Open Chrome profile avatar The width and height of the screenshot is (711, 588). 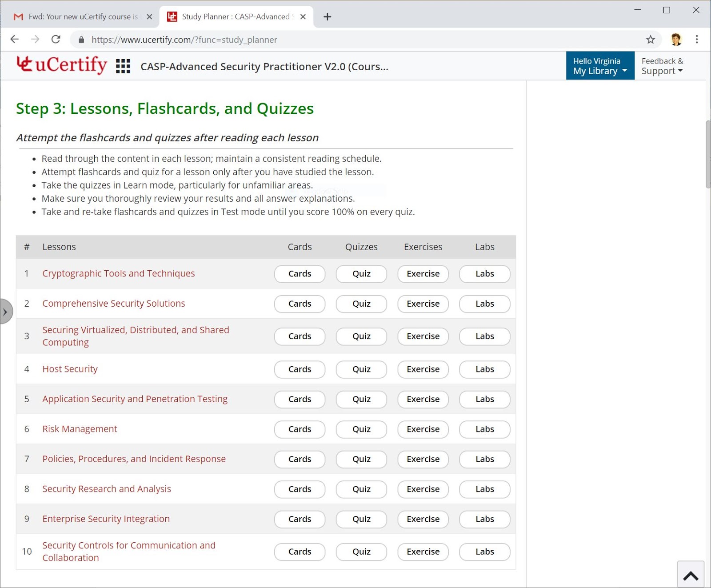point(676,40)
